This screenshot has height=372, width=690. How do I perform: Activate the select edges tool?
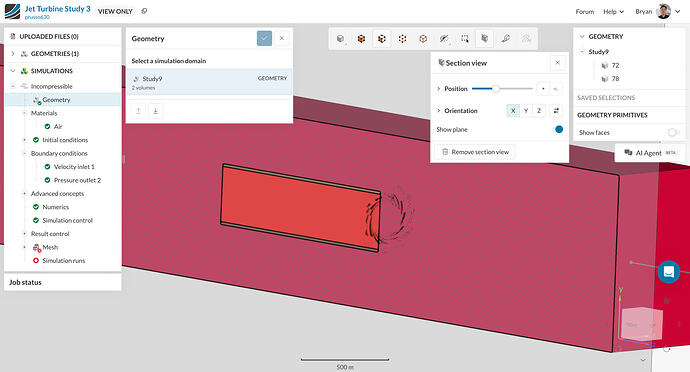pos(402,39)
